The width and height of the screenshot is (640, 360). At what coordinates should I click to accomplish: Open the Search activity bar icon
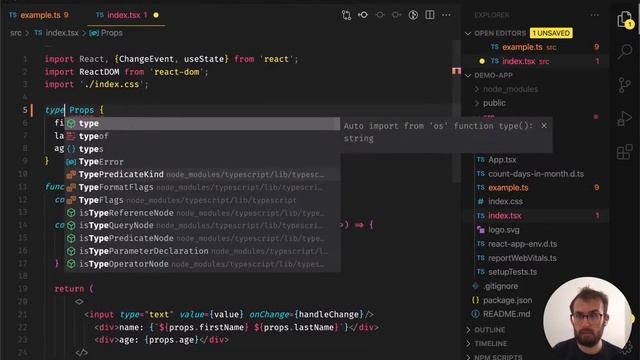click(624, 51)
